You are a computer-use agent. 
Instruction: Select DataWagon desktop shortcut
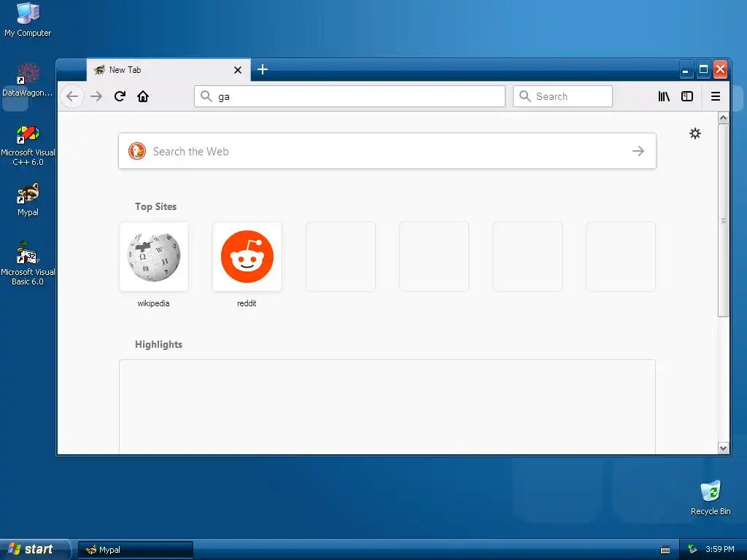coord(28,80)
